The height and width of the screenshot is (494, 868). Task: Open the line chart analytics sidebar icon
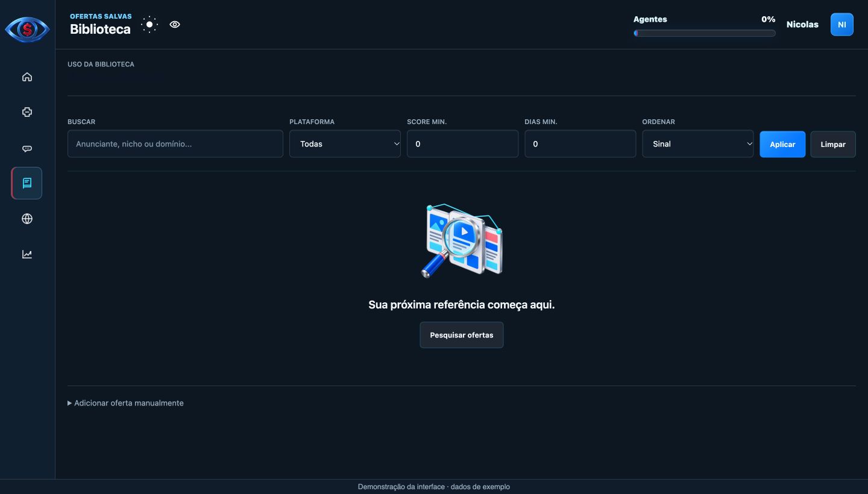(27, 254)
